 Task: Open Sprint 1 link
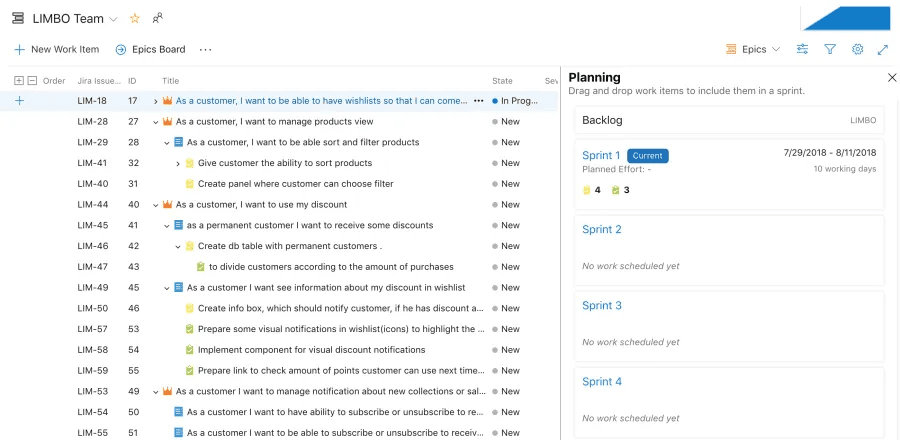pos(601,155)
